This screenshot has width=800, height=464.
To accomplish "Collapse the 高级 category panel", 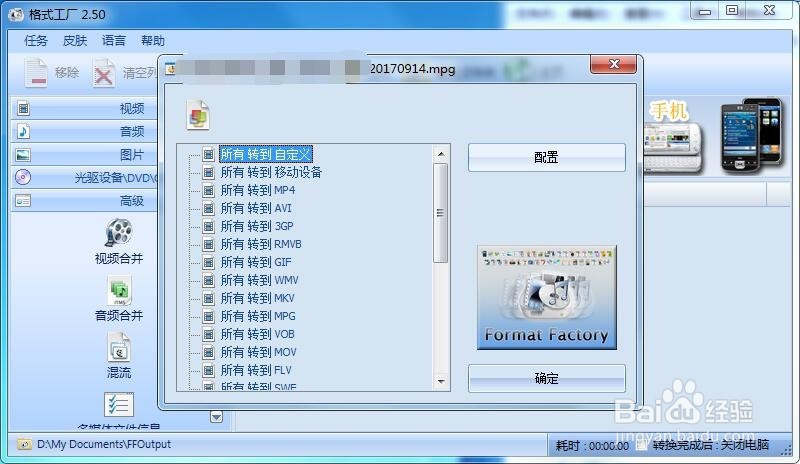I will [85, 201].
